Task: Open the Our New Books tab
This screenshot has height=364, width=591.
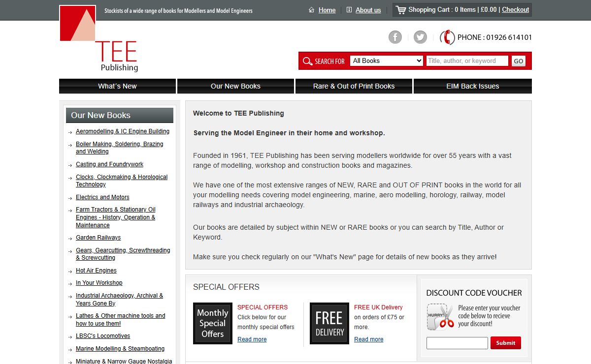Action: tap(235, 86)
